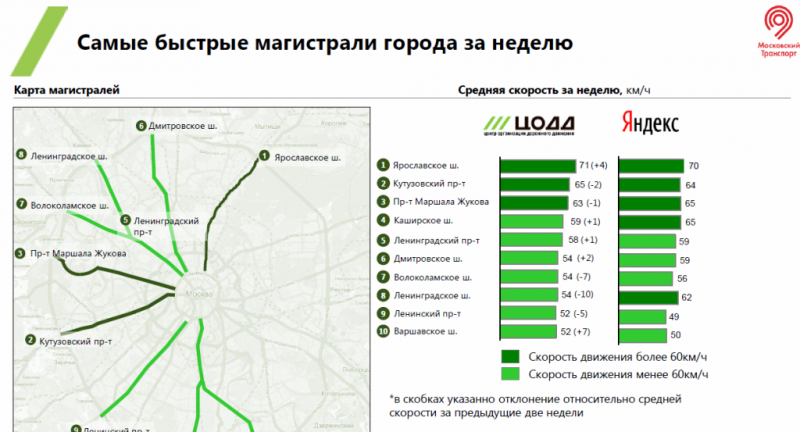Select the number 2 circle beside Кутузовский пр-т in the list

click(383, 184)
